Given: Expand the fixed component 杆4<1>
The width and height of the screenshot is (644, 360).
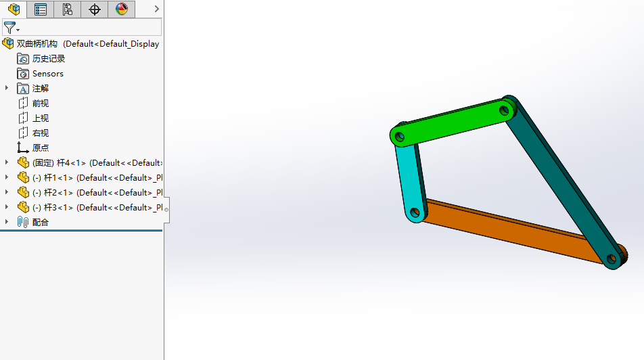Looking at the screenshot, I should coord(7,162).
